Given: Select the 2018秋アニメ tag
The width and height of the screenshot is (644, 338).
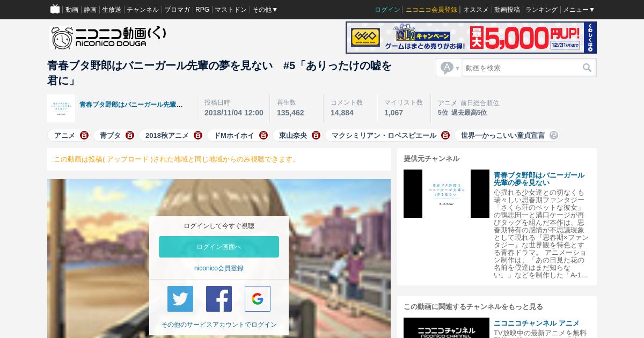Looking at the screenshot, I should (167, 135).
